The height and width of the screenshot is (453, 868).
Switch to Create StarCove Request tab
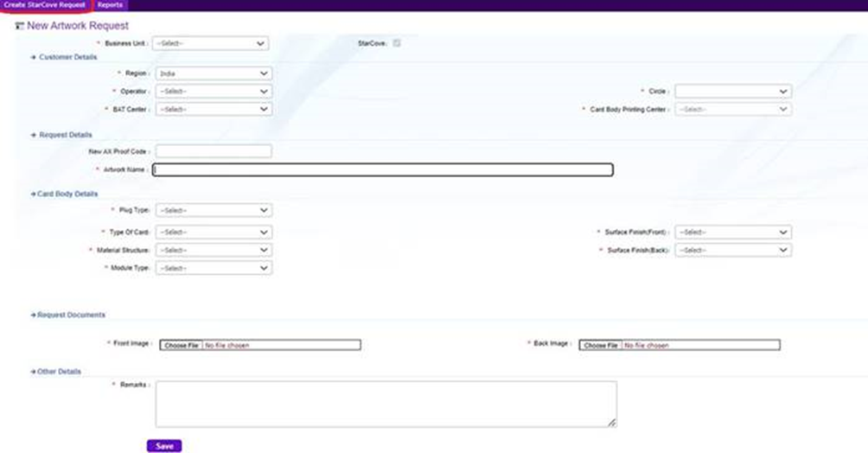(x=45, y=5)
